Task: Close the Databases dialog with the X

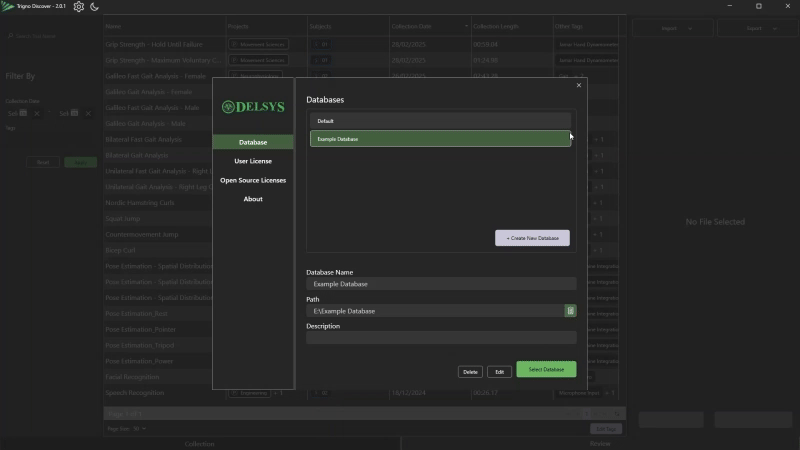Action: click(579, 85)
